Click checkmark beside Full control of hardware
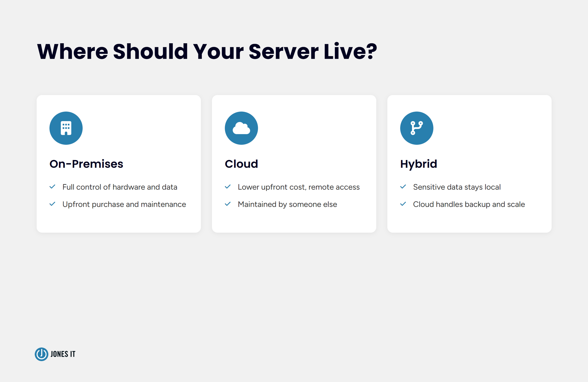The image size is (588, 382). click(x=52, y=187)
